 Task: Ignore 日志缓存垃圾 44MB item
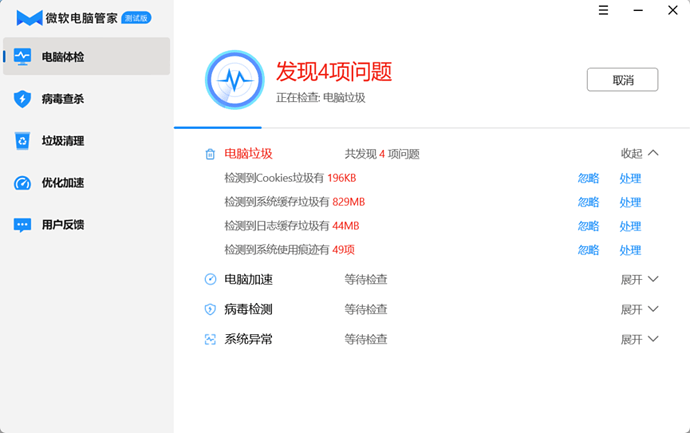tap(588, 226)
